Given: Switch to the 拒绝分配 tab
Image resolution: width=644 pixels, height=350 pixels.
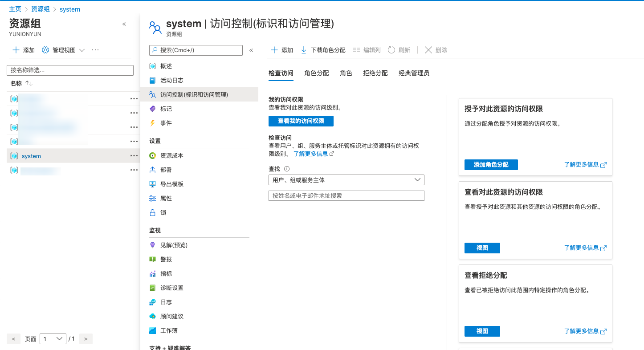Looking at the screenshot, I should (375, 73).
